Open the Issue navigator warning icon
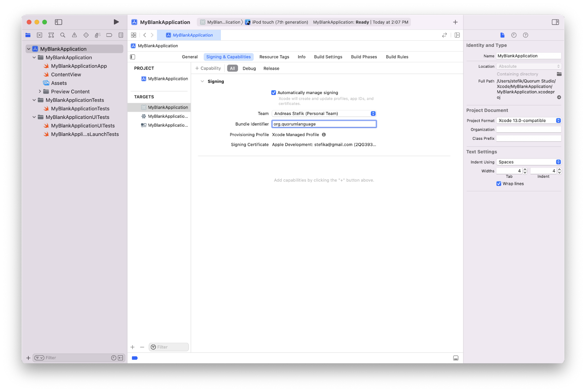The image size is (586, 392). 74,35
